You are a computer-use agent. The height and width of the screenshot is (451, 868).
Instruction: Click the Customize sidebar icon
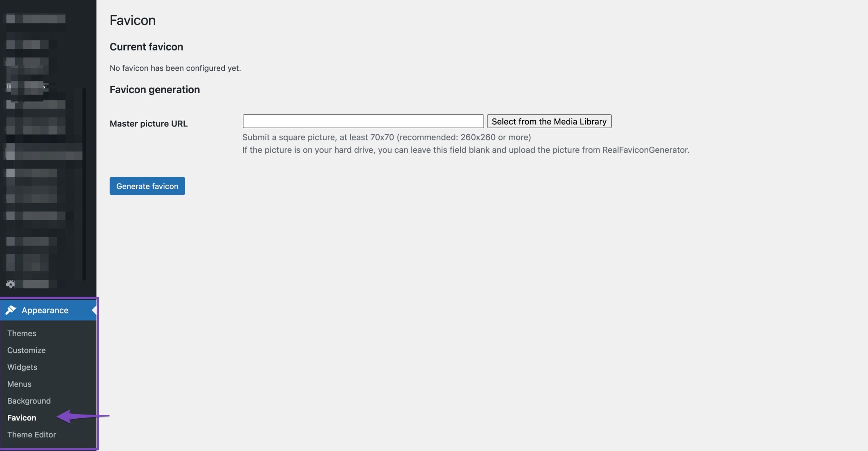(x=26, y=350)
